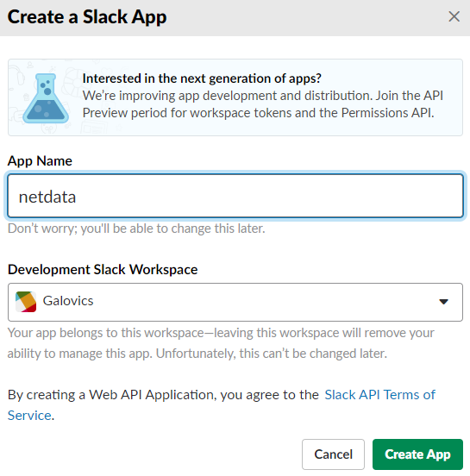Click the Development Slack Workspace label
The image size is (470, 476).
103,270
